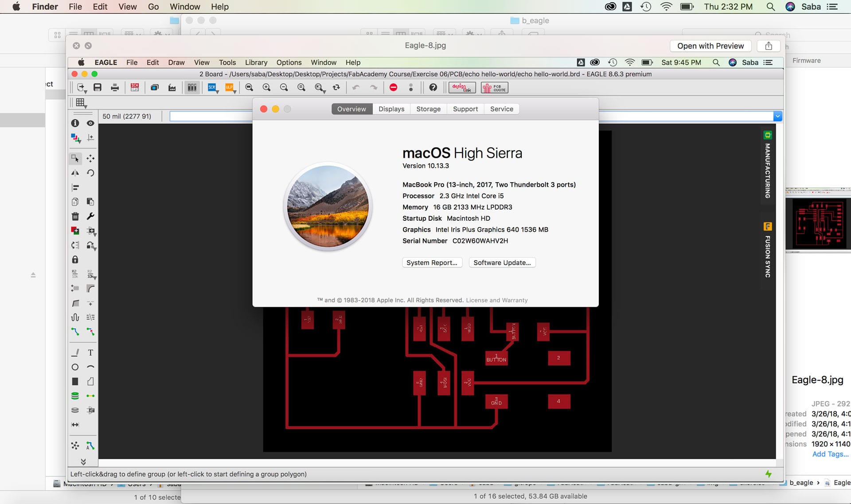Open the Grid settings dropdown icon

(81, 103)
